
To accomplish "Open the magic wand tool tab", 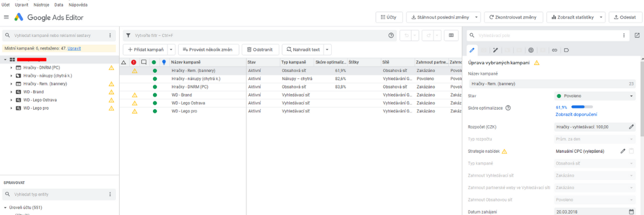I will click(x=496, y=50).
